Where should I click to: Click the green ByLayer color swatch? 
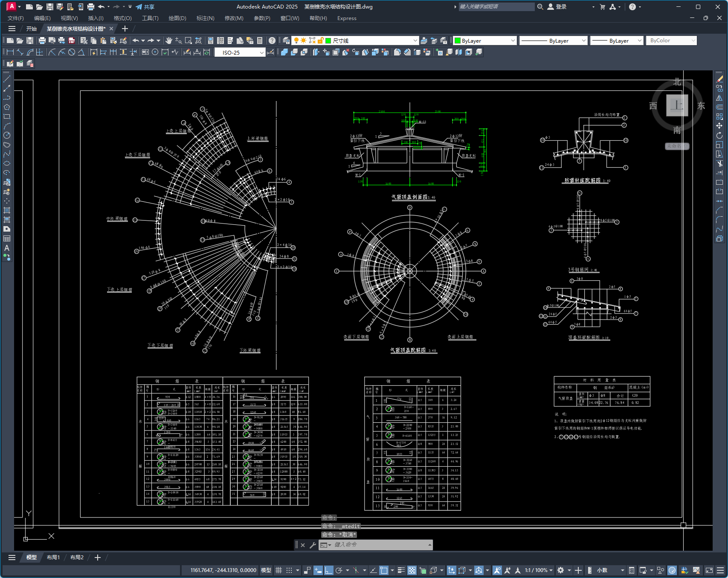pos(458,41)
